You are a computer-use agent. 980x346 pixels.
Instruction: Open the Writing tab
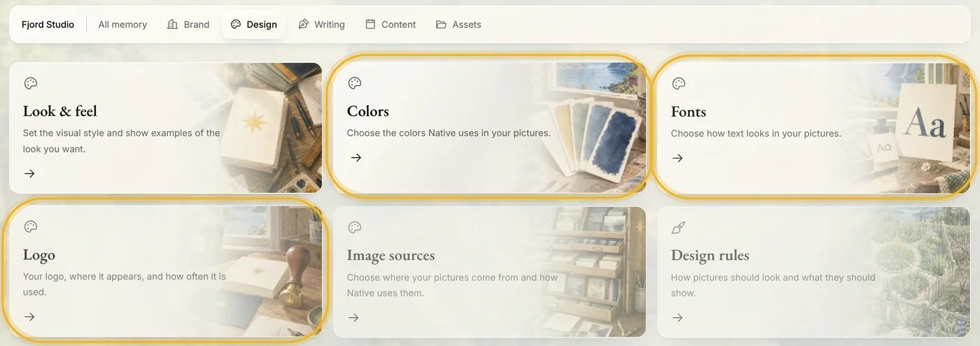point(321,24)
